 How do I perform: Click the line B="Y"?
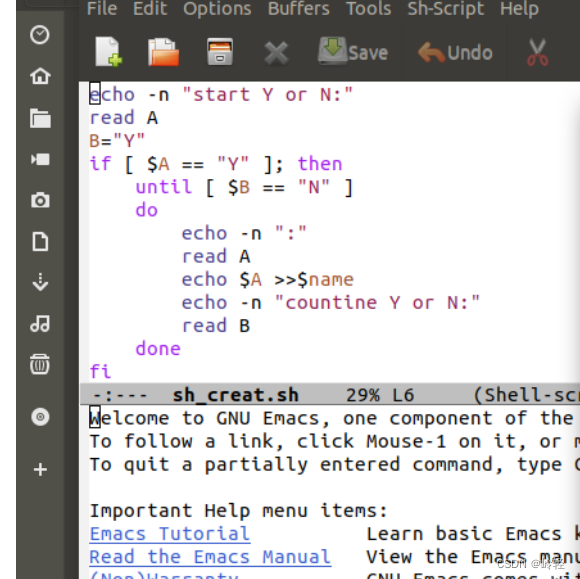coord(117,141)
